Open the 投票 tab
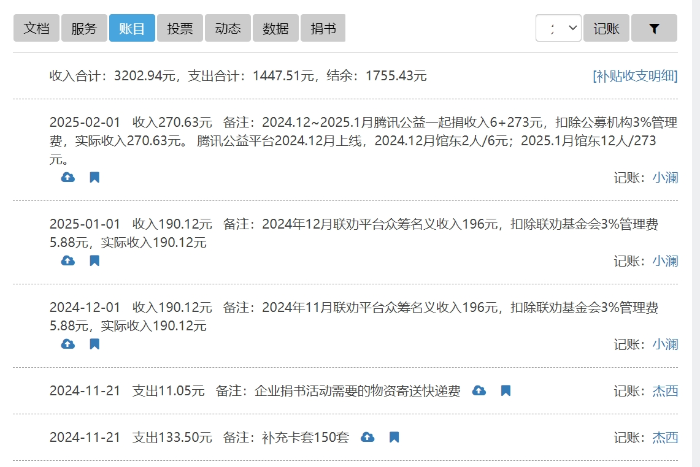 180,29
